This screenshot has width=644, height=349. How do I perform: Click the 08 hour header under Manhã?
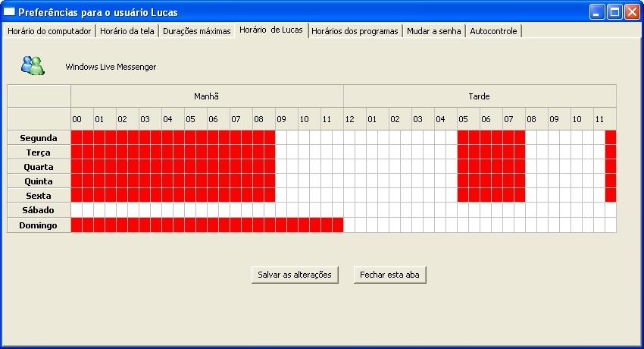[x=264, y=119]
